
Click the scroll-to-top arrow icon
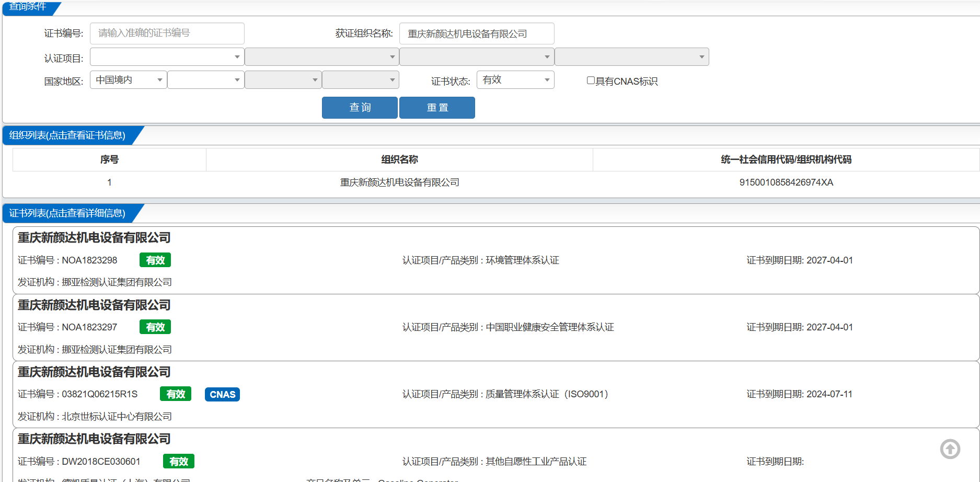coord(950,449)
